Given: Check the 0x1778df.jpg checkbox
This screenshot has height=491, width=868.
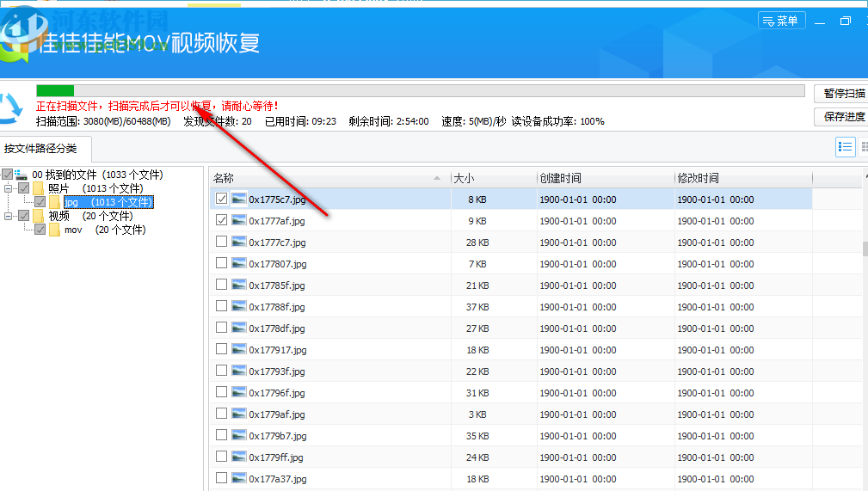Looking at the screenshot, I should (221, 328).
